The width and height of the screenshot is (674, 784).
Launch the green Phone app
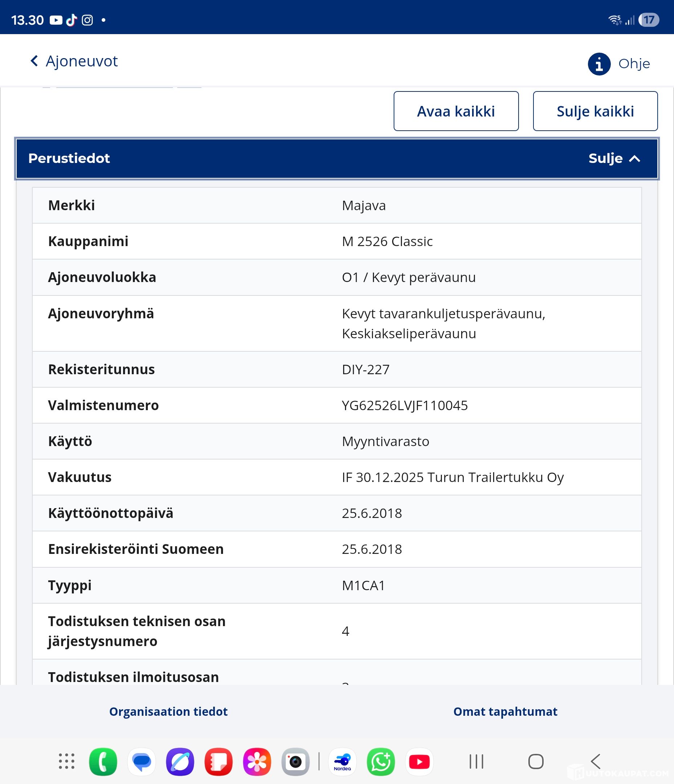click(103, 761)
